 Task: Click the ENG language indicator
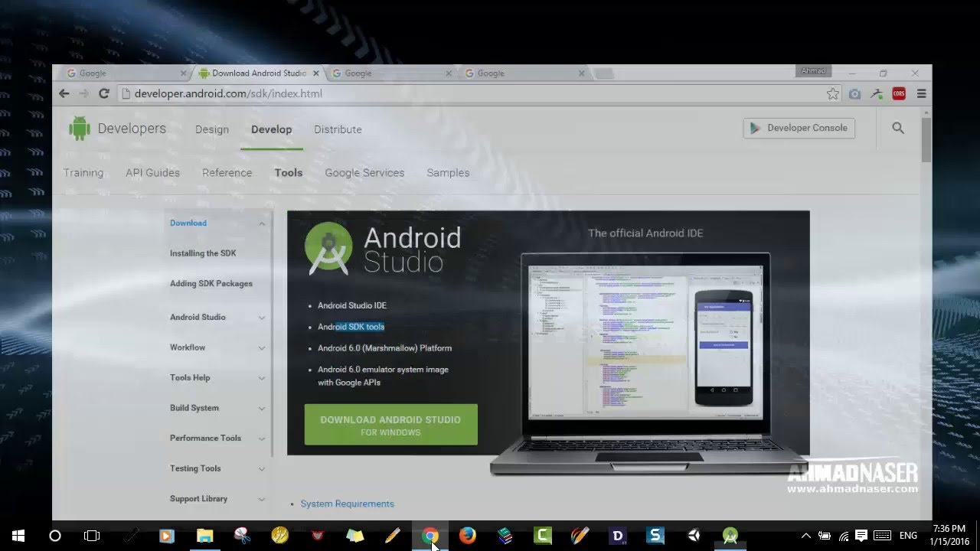(x=908, y=536)
